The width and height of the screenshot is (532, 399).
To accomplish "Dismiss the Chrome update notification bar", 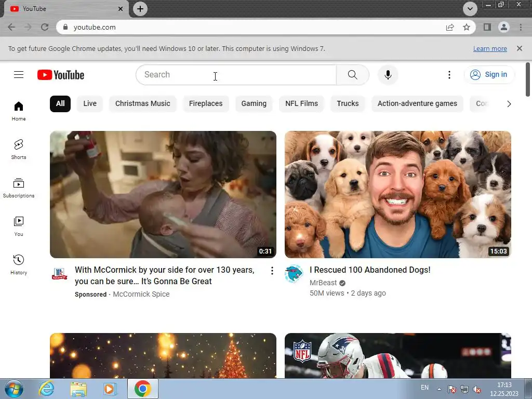I will tap(519, 48).
